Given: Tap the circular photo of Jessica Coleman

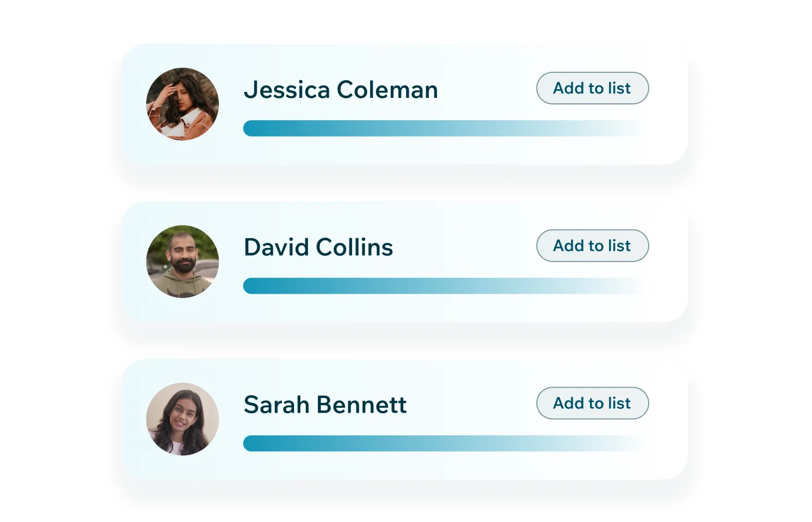Looking at the screenshot, I should click(x=183, y=104).
